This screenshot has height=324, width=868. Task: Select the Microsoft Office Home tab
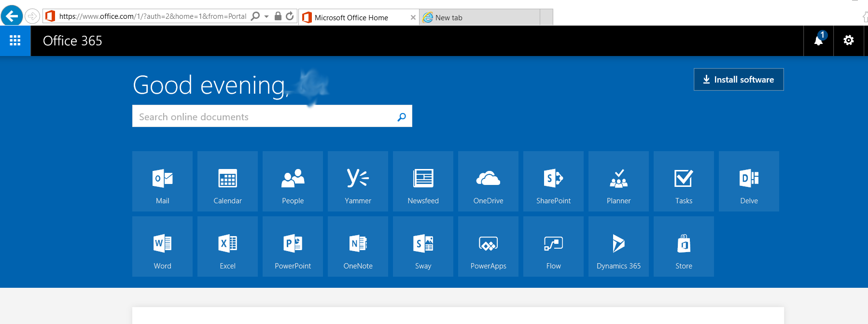(x=351, y=17)
